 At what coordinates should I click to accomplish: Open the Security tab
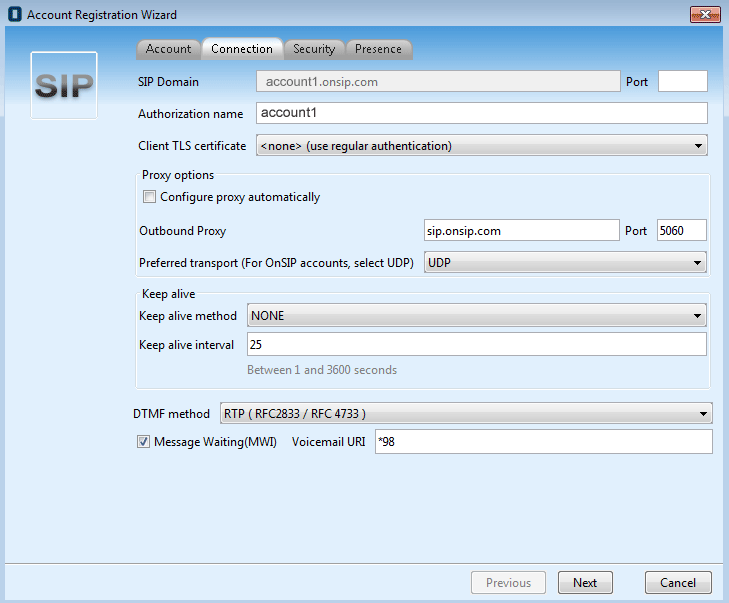[x=314, y=49]
